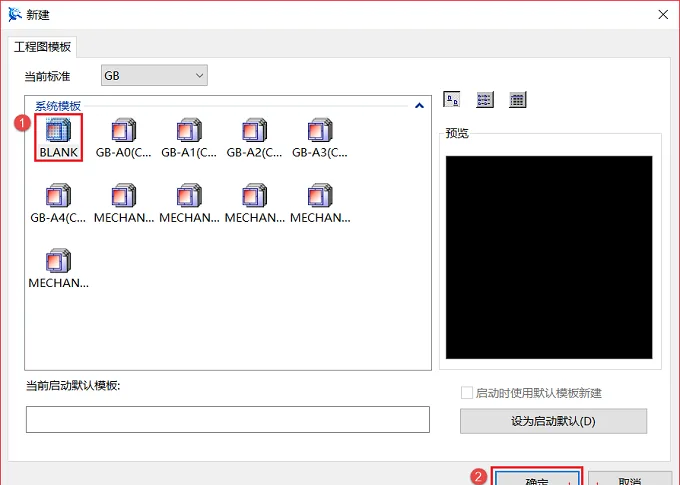Select the GB-A2 template

pos(255,138)
